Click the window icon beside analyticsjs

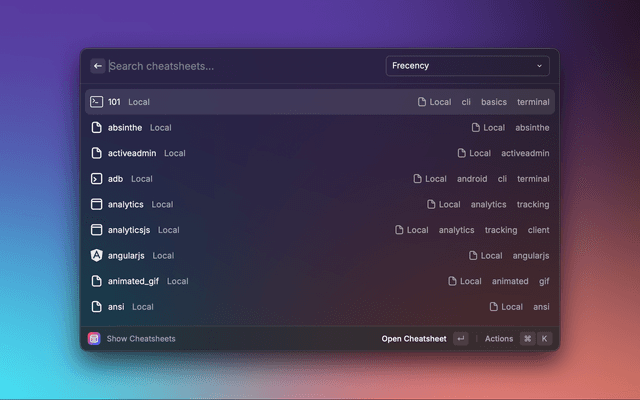point(97,230)
